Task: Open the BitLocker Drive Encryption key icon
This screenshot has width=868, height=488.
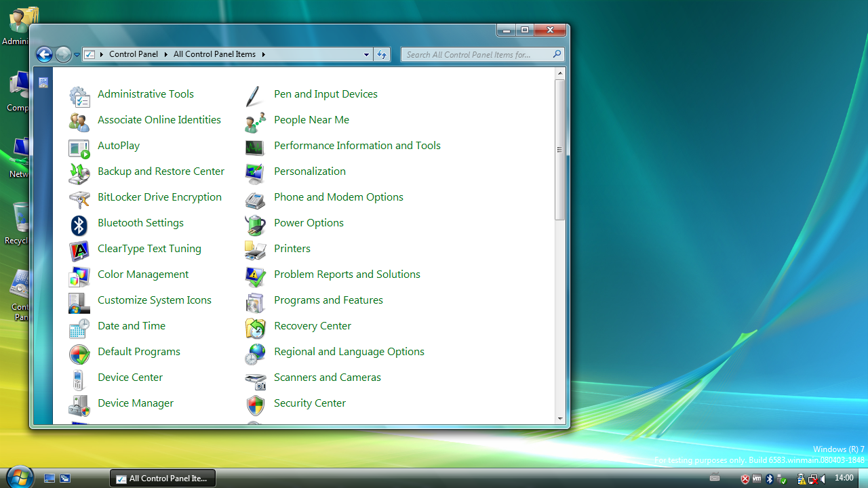Action: click(79, 200)
